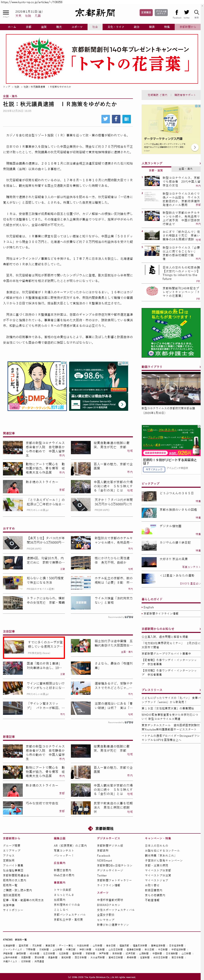Open the 凡語 link in header
Viewport: 204px width, 980px height.
38,16
